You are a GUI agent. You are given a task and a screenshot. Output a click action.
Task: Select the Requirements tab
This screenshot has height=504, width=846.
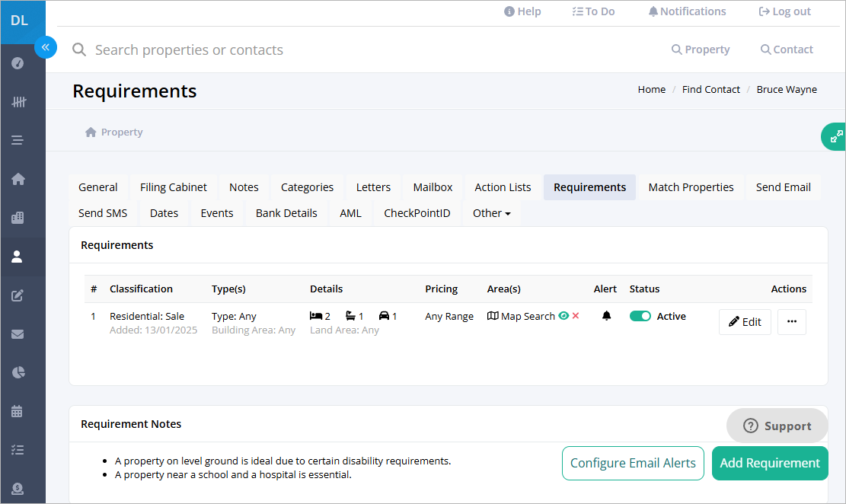coord(589,187)
